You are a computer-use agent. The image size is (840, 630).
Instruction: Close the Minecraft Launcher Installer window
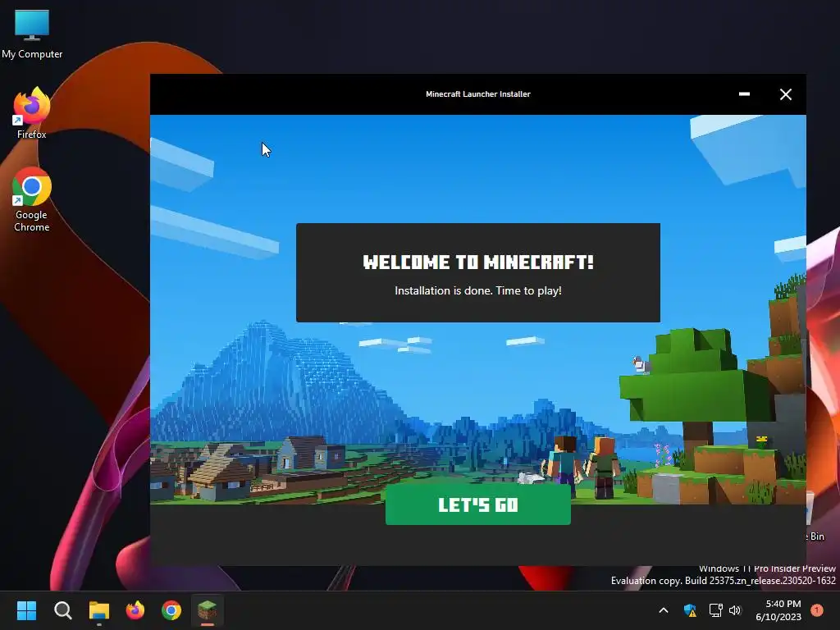[785, 94]
